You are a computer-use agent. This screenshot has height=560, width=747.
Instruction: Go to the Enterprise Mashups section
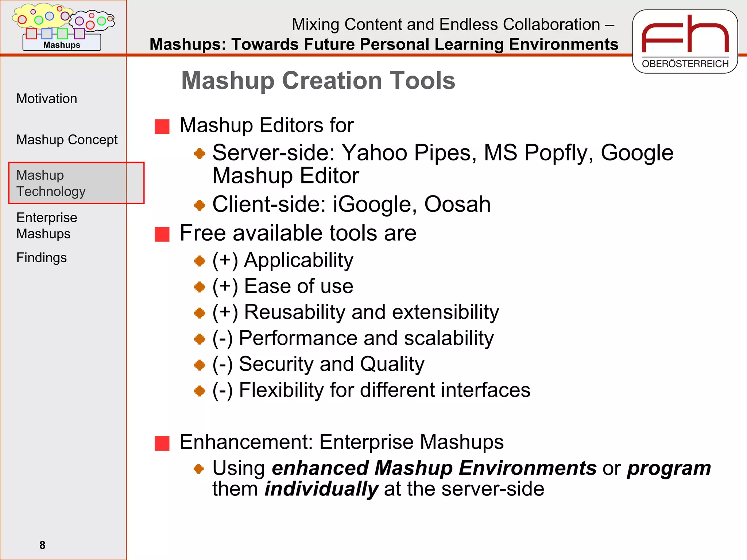point(47,225)
